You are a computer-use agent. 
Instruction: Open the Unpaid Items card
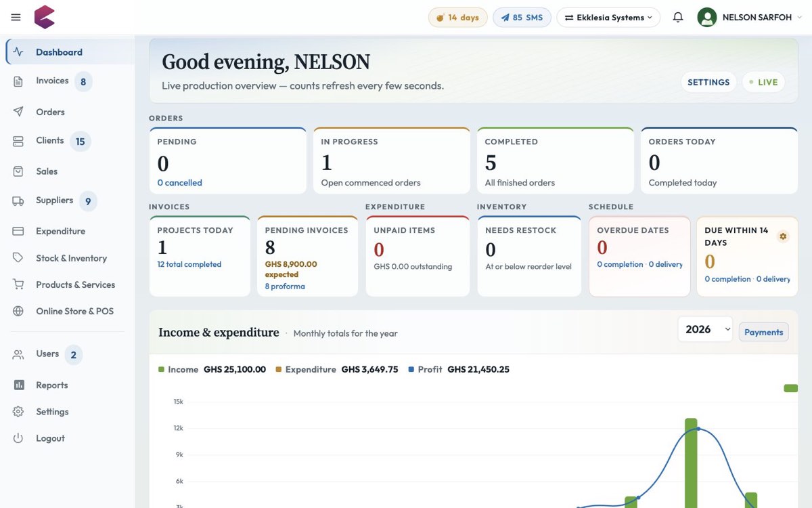tap(418, 256)
